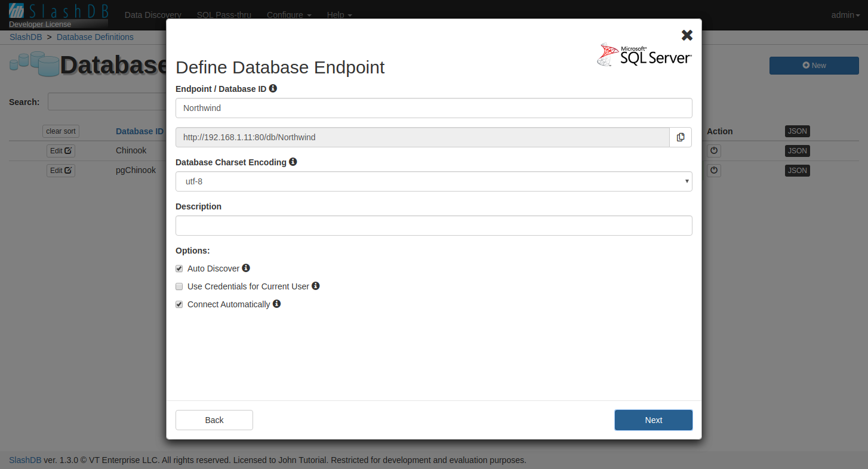Click the New database button

click(814, 66)
